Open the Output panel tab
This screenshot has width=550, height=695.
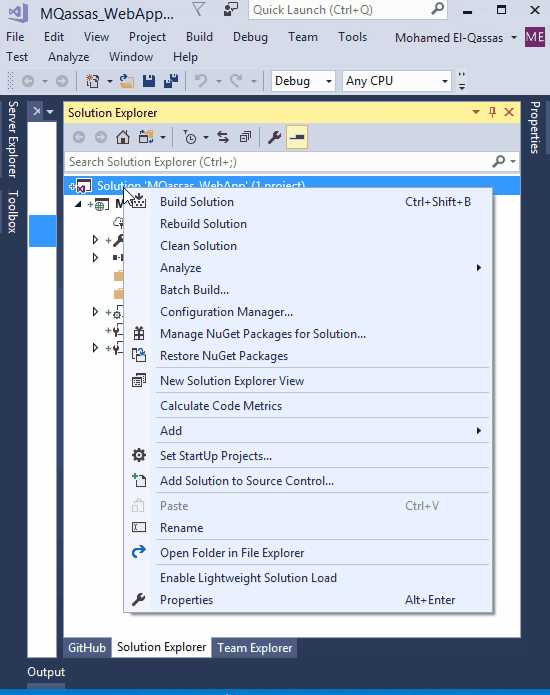tap(46, 672)
